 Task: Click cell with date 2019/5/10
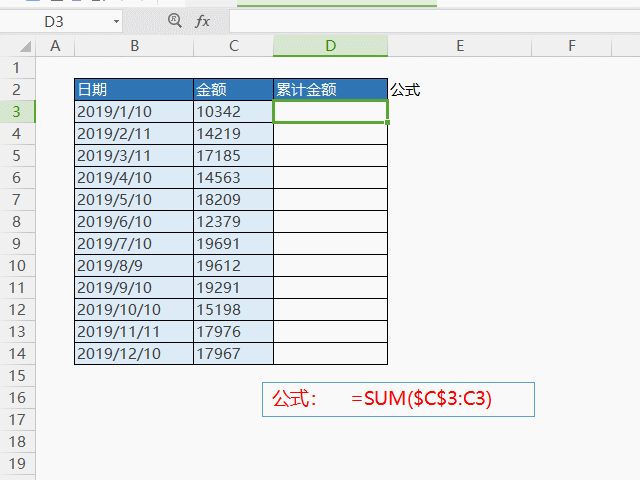pos(134,200)
